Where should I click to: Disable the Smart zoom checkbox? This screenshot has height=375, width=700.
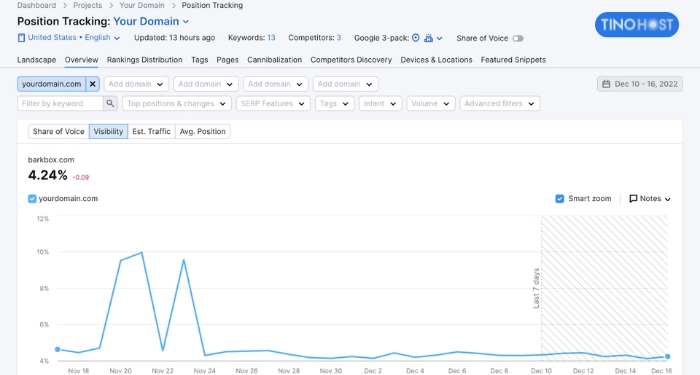[x=559, y=199]
